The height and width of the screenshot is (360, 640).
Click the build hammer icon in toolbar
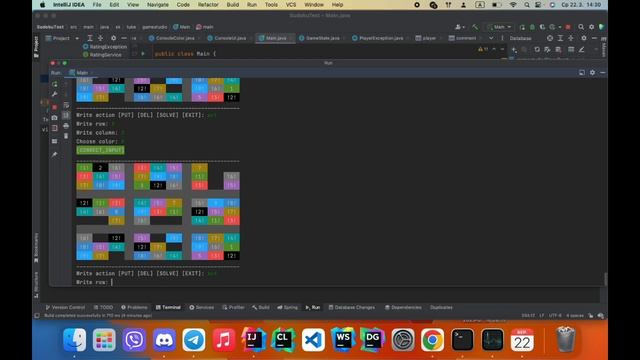pos(475,27)
